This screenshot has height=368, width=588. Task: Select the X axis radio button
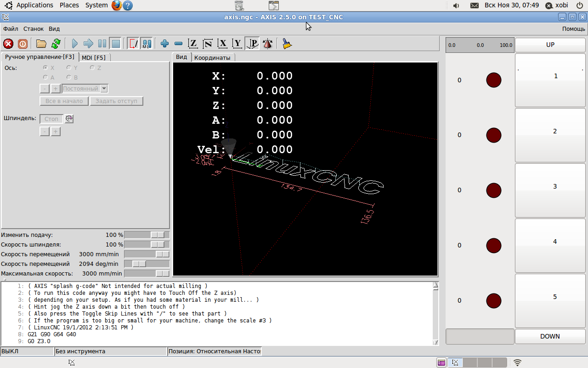(45, 68)
